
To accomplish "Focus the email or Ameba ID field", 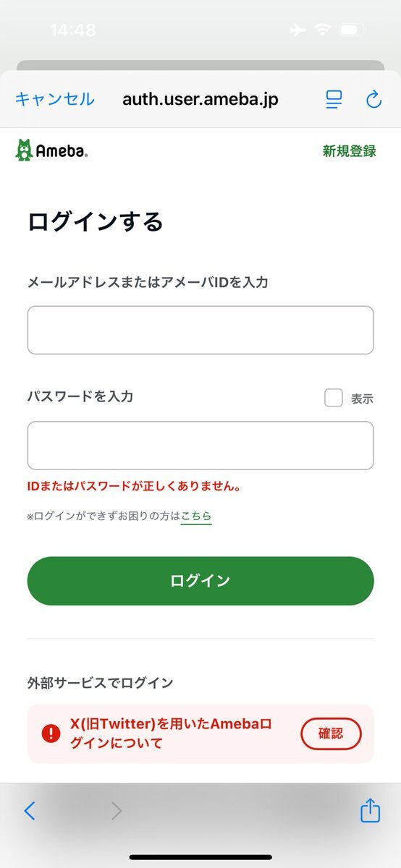I will tap(200, 330).
